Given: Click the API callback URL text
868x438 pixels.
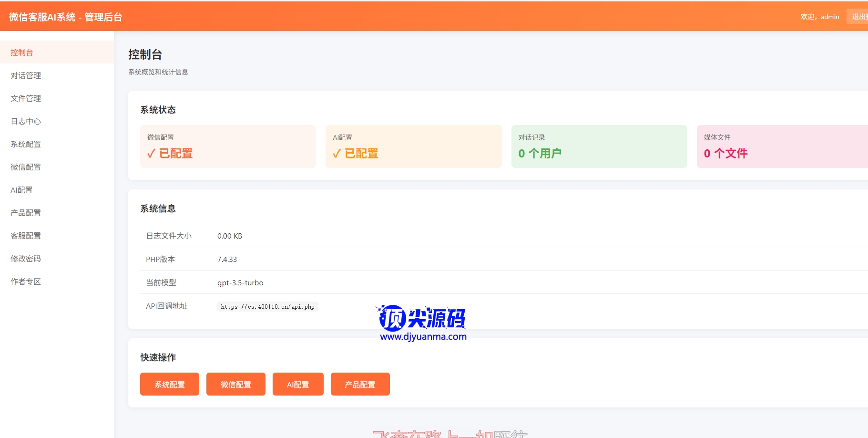Looking at the screenshot, I should click(267, 307).
